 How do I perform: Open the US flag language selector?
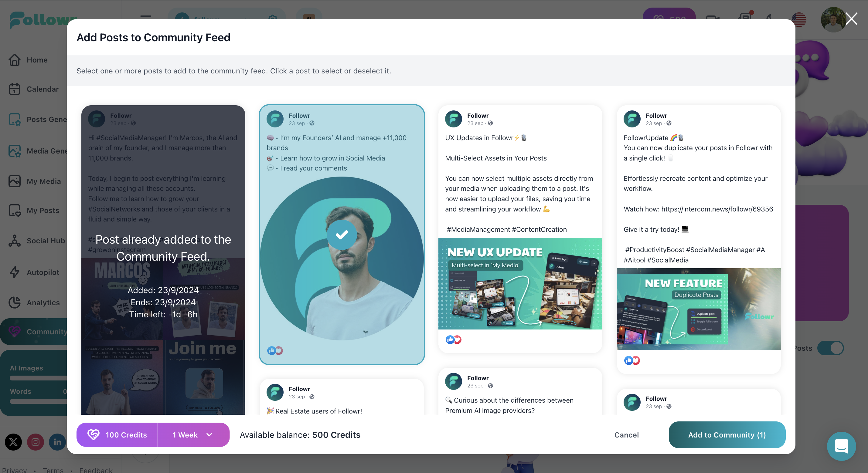tap(798, 19)
